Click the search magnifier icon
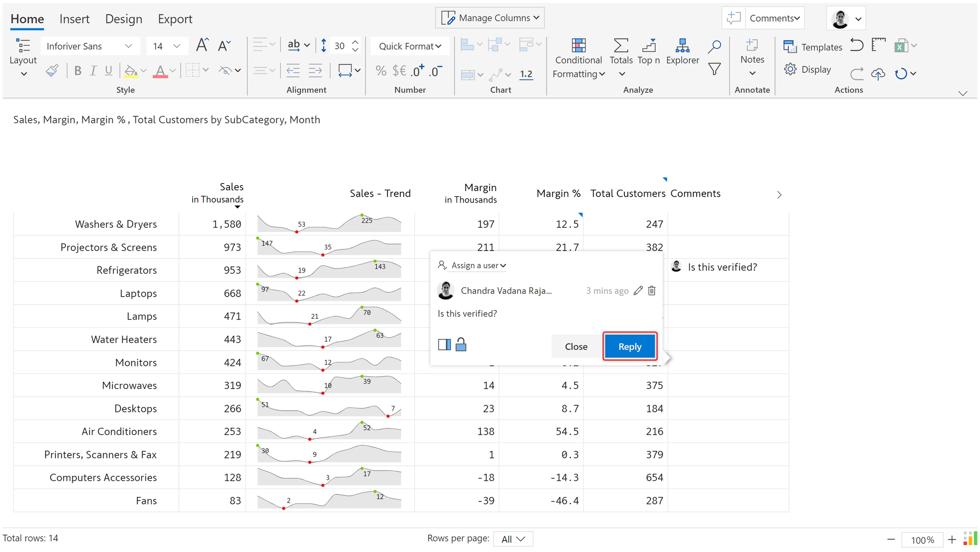 715,46
